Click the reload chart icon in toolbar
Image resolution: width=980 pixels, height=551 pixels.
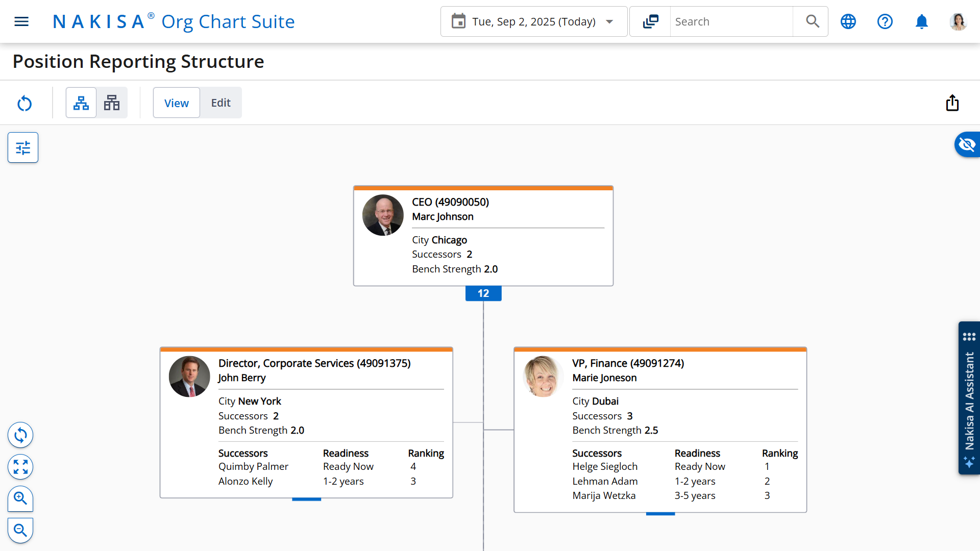24,103
